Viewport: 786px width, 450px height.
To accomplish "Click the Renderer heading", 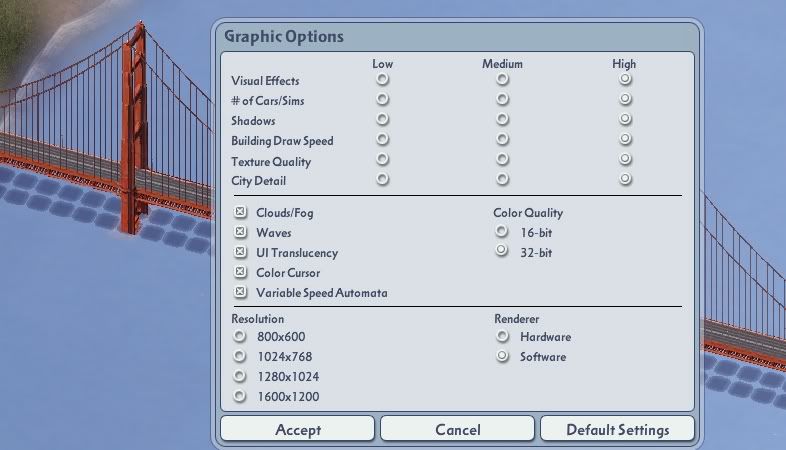I will point(516,319).
